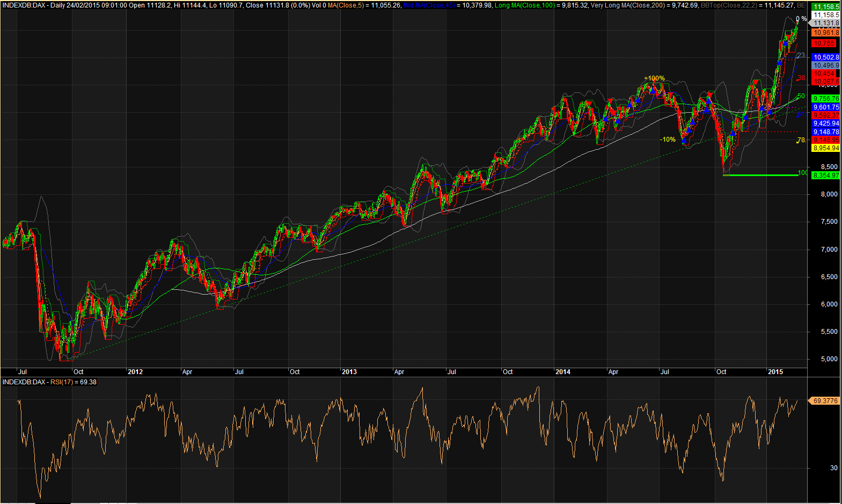842x504 pixels.
Task: Select the gray 11,131.8 last-price marker
Action: pyautogui.click(x=825, y=23)
